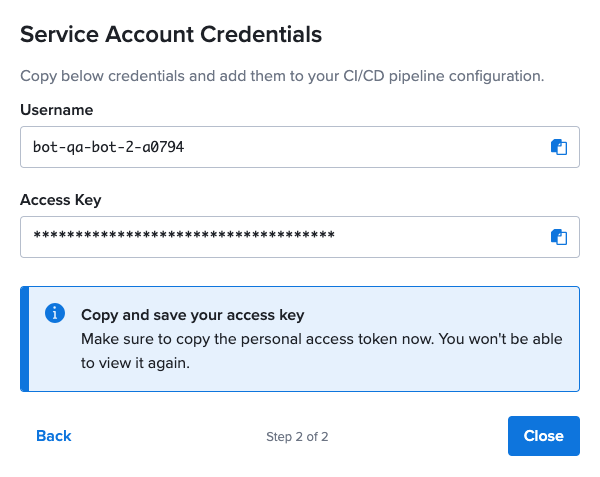This screenshot has height=477, width=600.
Task: Copy the access key to clipboard
Action: (559, 237)
